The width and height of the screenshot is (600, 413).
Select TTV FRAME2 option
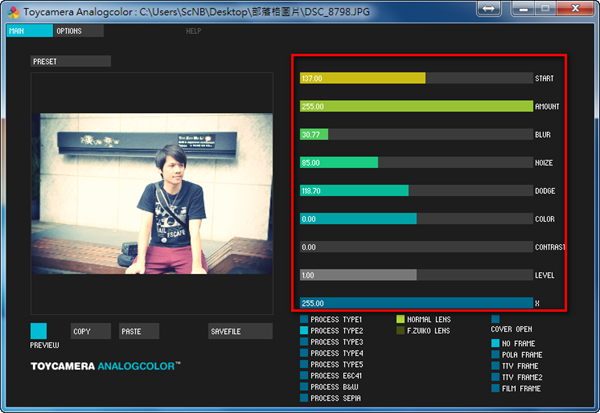pyautogui.click(x=496, y=377)
